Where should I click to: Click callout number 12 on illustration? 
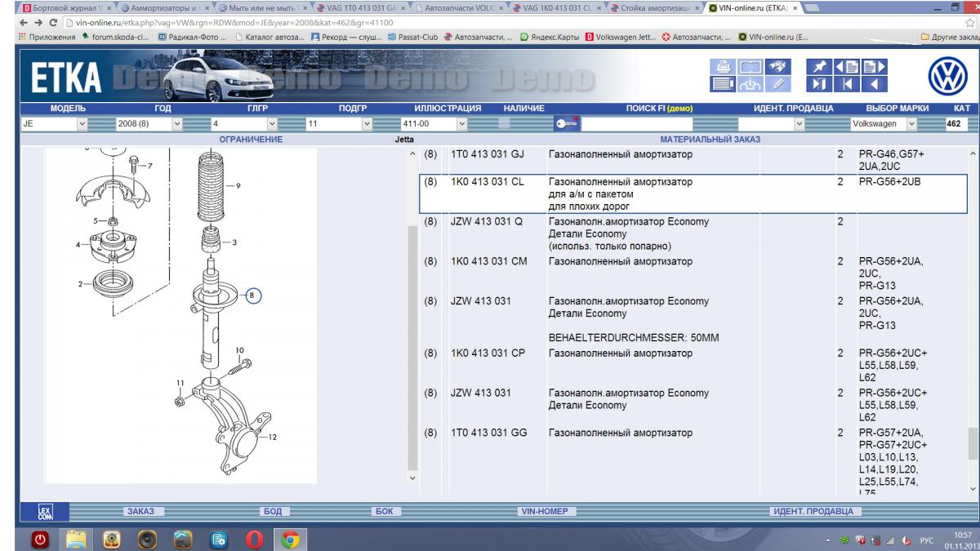point(273,438)
